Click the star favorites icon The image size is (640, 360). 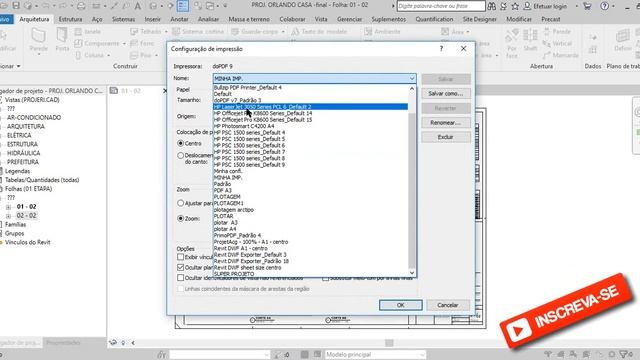(515, 6)
